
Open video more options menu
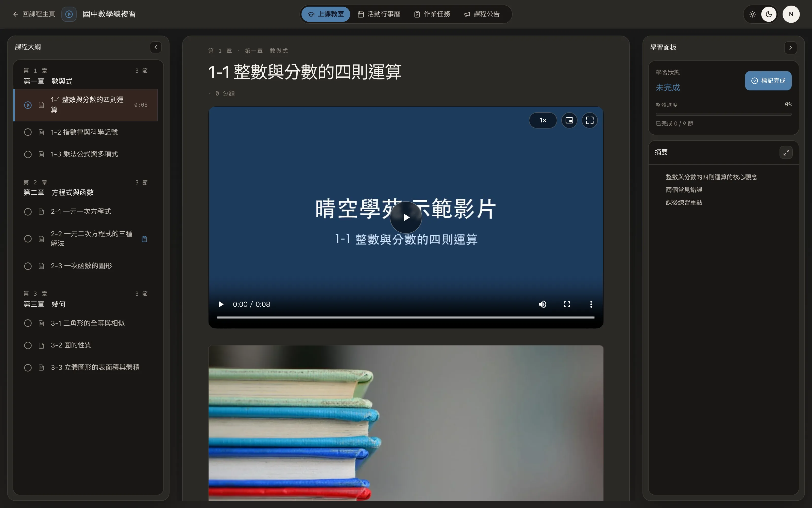point(591,304)
